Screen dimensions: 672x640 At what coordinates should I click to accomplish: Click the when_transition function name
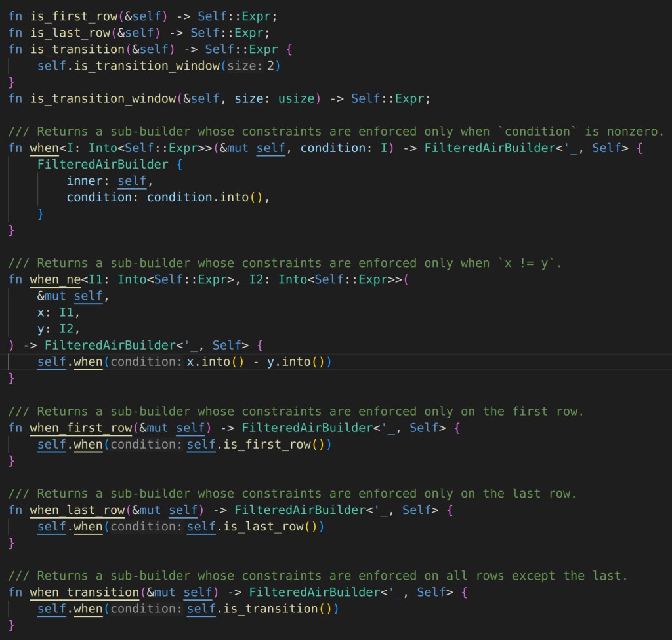coord(85,592)
